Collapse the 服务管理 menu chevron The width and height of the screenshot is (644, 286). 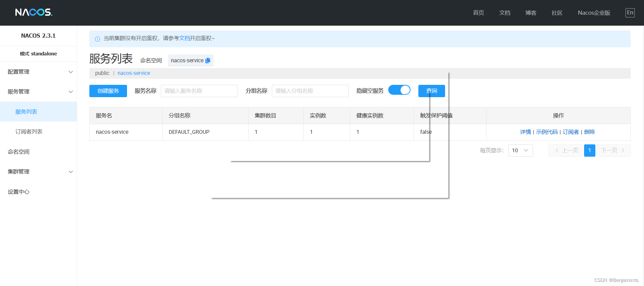click(71, 92)
